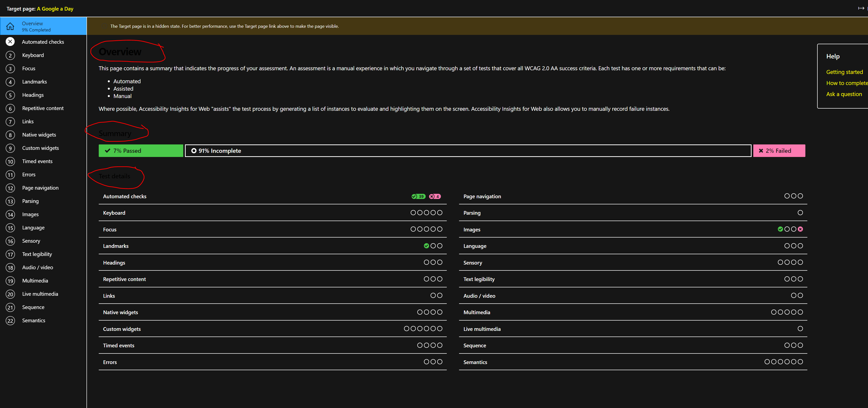Click the 91% Incomplete progress segment

468,151
